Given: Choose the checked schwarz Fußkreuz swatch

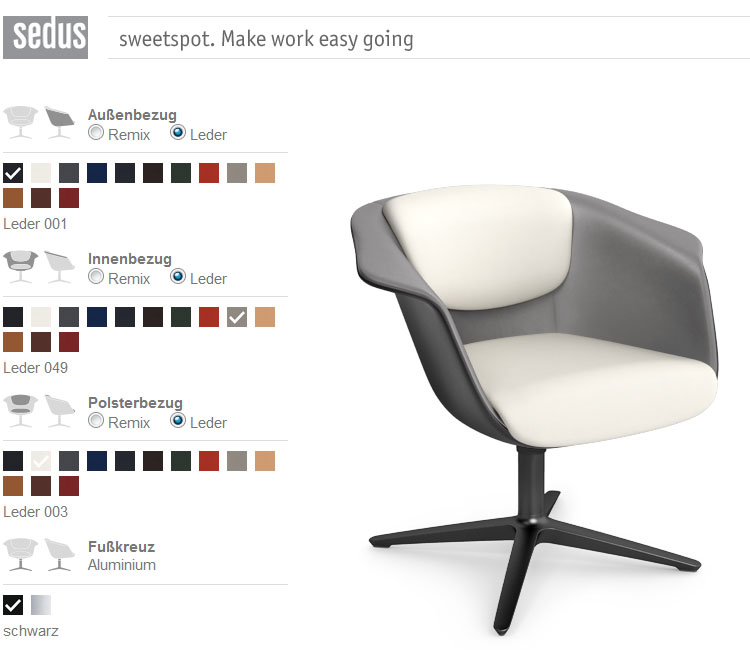Looking at the screenshot, I should coord(13,605).
